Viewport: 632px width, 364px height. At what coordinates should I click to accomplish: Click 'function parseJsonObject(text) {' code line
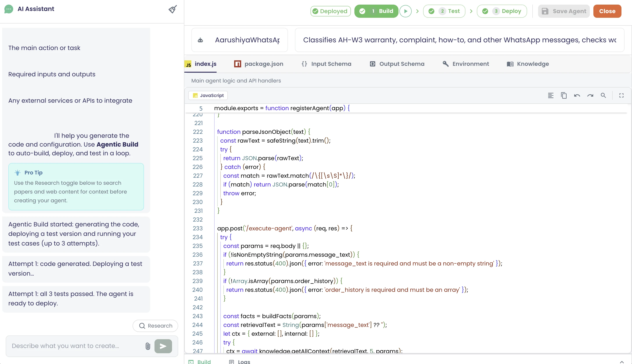click(x=264, y=132)
